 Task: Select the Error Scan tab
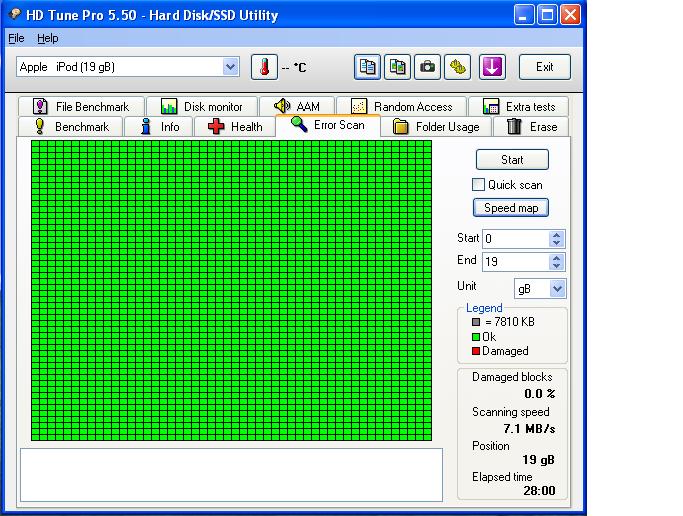(328, 125)
